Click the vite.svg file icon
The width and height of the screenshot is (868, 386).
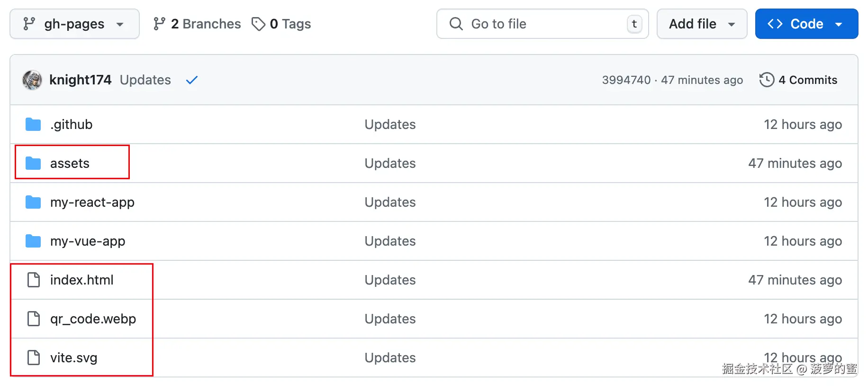click(34, 358)
